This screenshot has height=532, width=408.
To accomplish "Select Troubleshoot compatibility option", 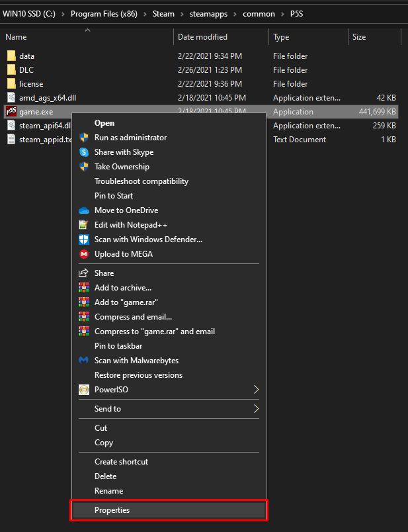I will point(141,181).
